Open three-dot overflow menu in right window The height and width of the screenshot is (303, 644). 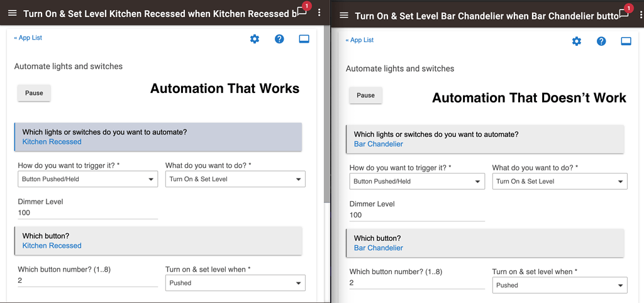(638, 14)
